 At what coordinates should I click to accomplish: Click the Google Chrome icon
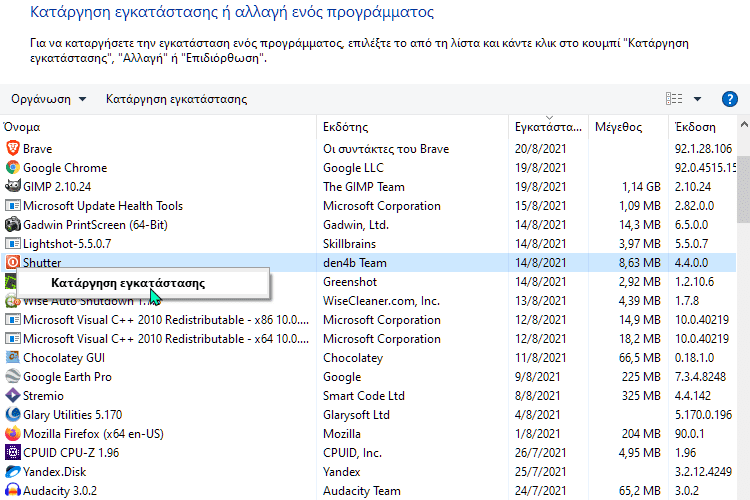12,167
